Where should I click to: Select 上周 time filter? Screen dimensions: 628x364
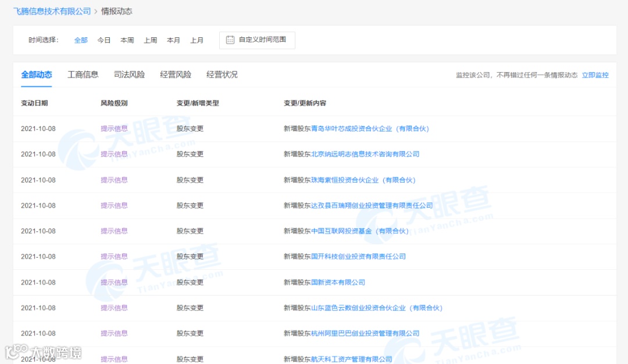click(150, 40)
